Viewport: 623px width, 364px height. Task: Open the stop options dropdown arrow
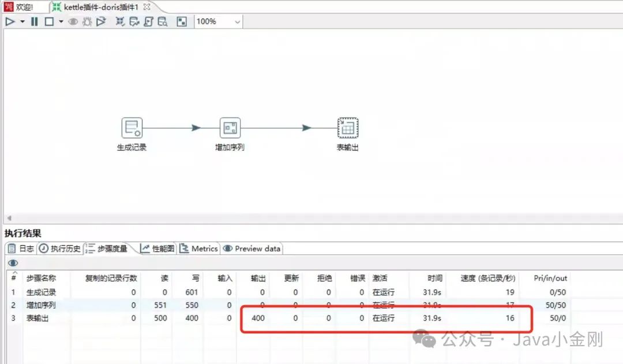click(x=61, y=21)
